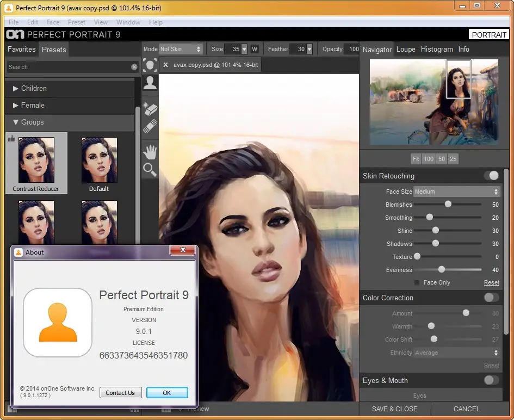Click the Opacity value field showing 100
The width and height of the screenshot is (514, 420).
click(x=352, y=49)
